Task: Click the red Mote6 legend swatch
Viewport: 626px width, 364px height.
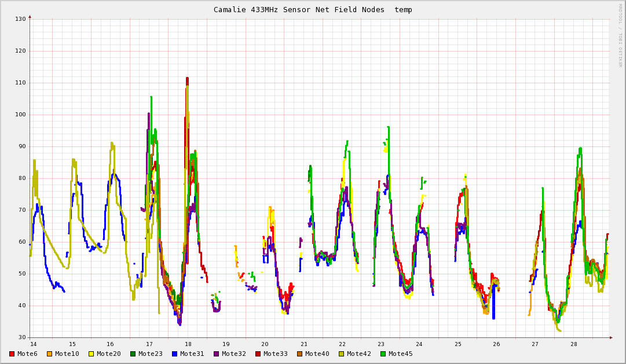Action: [12, 354]
